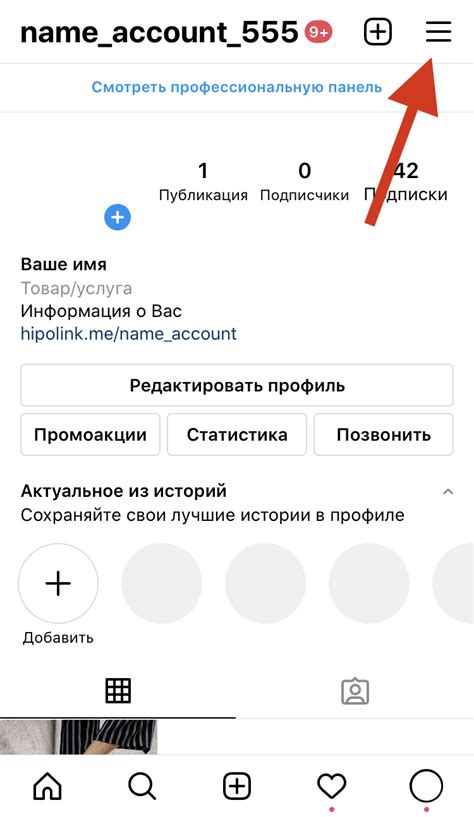Switch to the tagged photos tab
The image size is (474, 817).
355,691
